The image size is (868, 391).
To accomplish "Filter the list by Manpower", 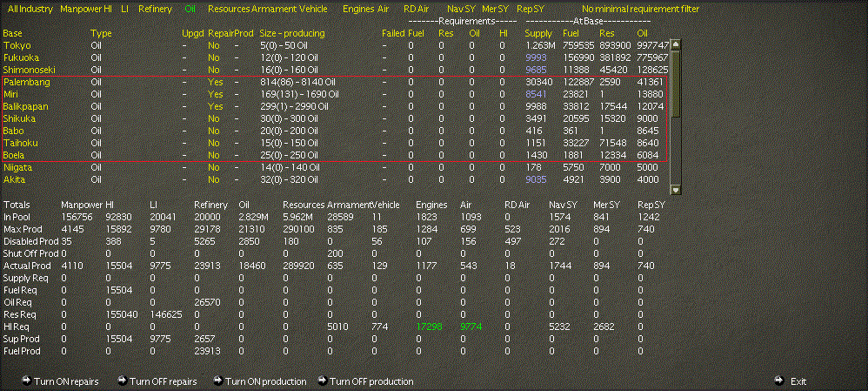I will [81, 10].
